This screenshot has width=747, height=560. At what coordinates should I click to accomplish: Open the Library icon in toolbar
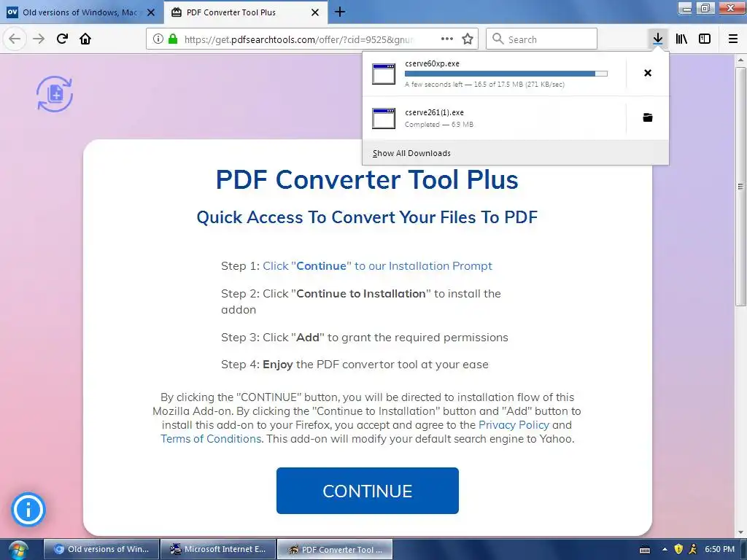point(681,39)
